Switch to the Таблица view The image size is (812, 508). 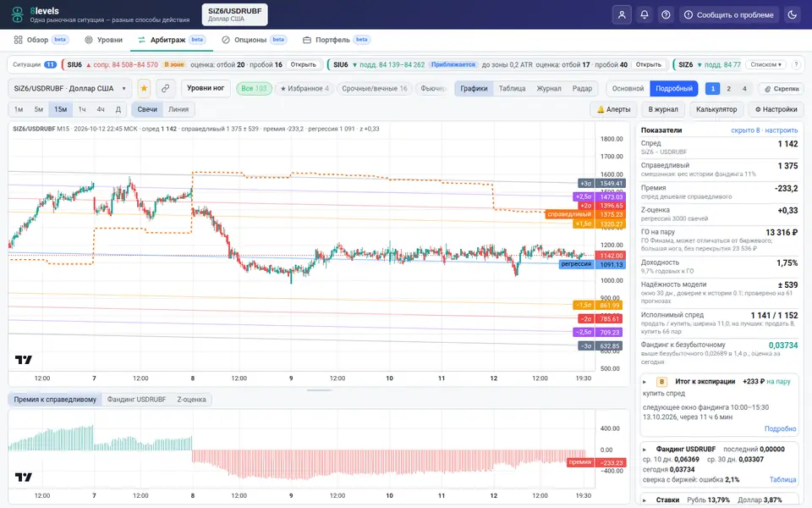[x=512, y=89]
